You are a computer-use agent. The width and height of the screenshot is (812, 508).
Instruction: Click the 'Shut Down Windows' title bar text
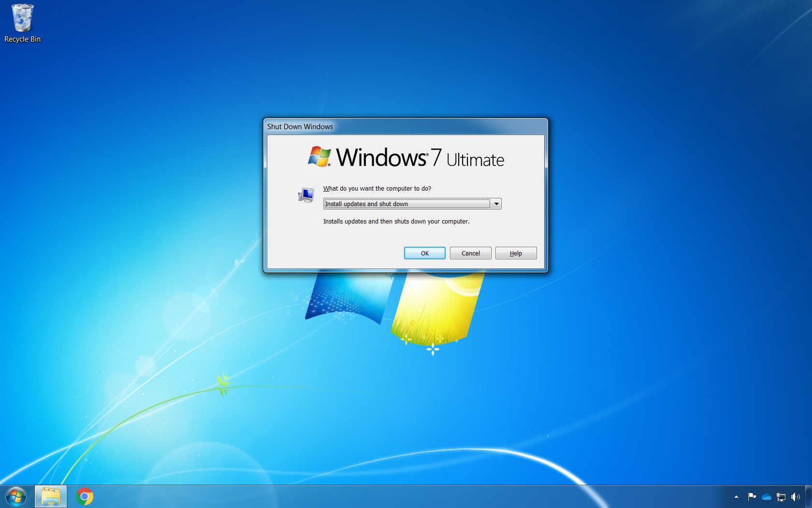click(300, 127)
